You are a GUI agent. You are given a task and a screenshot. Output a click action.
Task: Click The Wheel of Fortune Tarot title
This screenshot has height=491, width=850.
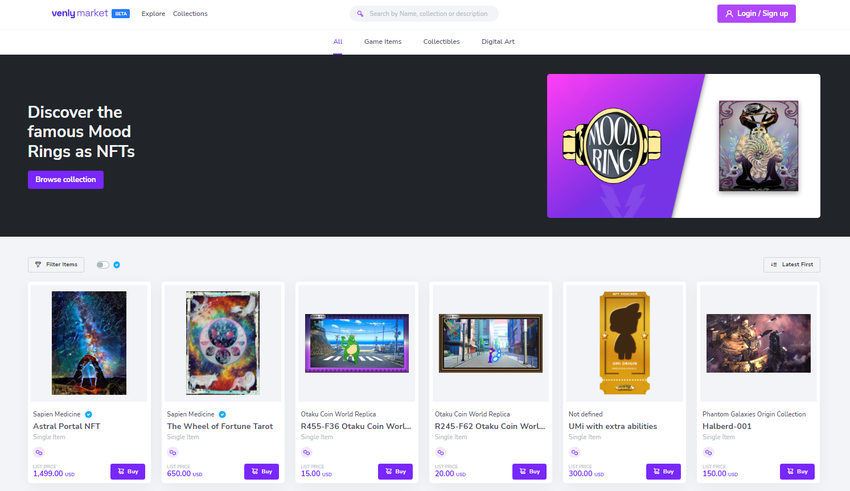coord(220,427)
